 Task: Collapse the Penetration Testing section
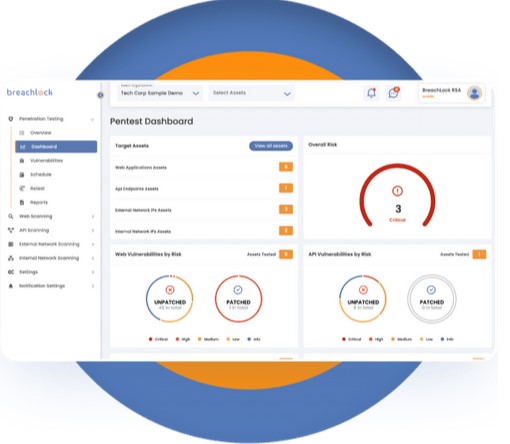(92, 119)
